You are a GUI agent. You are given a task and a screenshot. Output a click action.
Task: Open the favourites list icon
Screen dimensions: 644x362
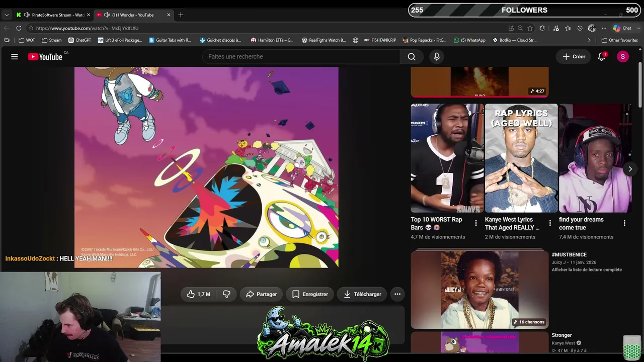[568, 28]
